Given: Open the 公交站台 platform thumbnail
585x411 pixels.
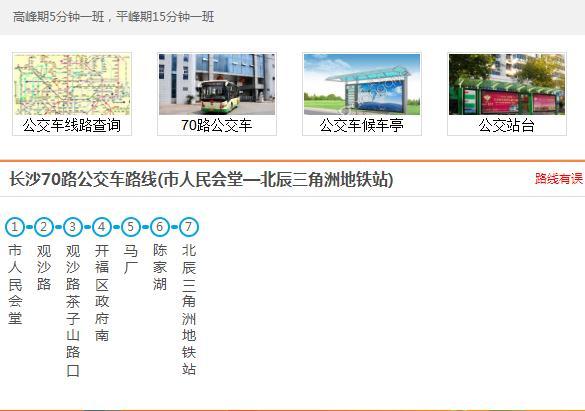Looking at the screenshot, I should click(507, 84).
